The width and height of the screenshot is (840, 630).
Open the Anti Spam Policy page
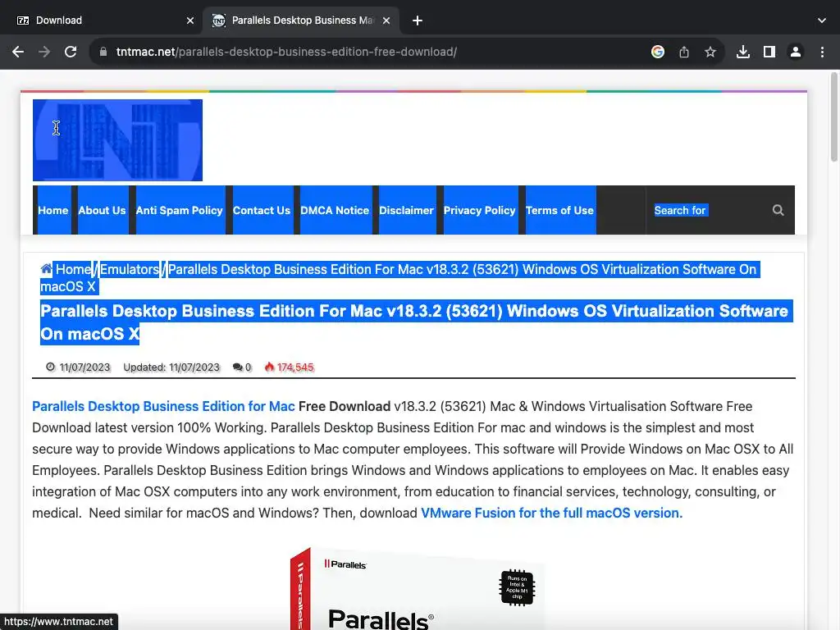(x=180, y=211)
